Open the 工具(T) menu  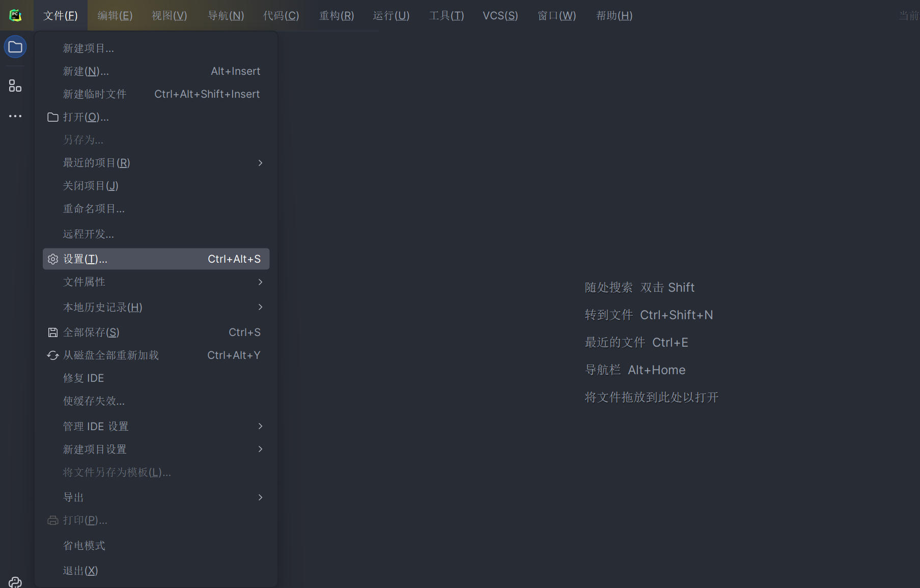click(447, 16)
